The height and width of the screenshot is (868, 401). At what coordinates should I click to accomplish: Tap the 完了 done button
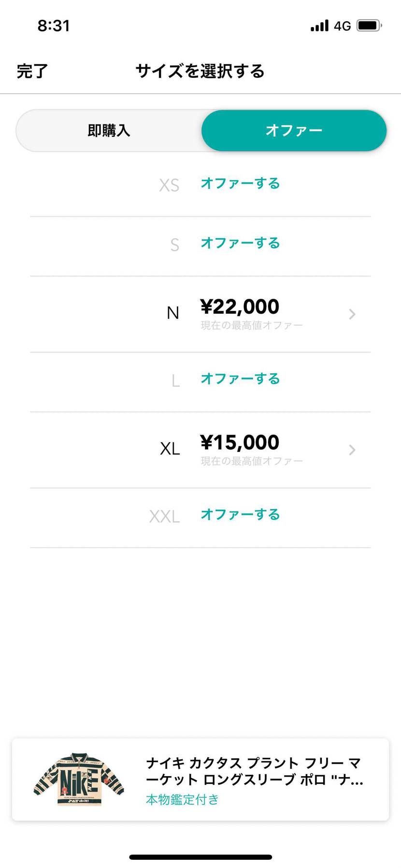(32, 71)
